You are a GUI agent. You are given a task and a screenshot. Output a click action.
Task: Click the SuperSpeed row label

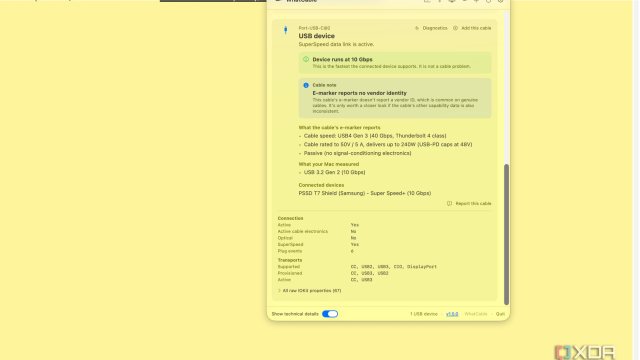(x=290, y=244)
